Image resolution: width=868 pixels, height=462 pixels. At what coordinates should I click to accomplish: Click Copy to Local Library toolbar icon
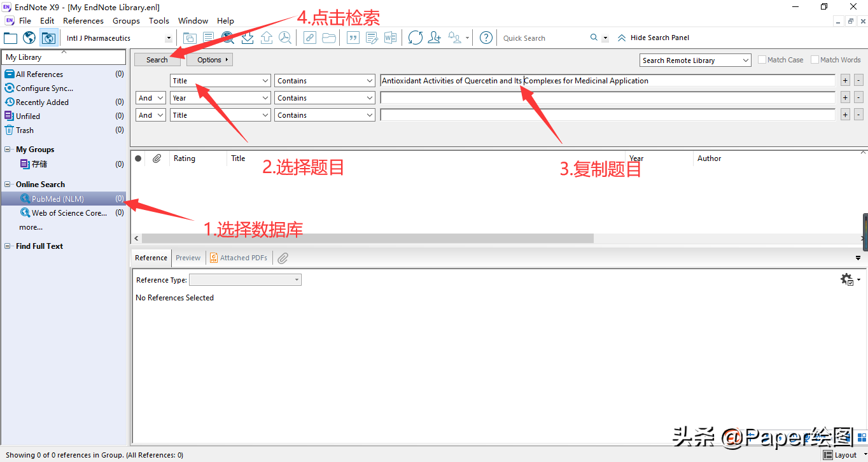point(190,38)
